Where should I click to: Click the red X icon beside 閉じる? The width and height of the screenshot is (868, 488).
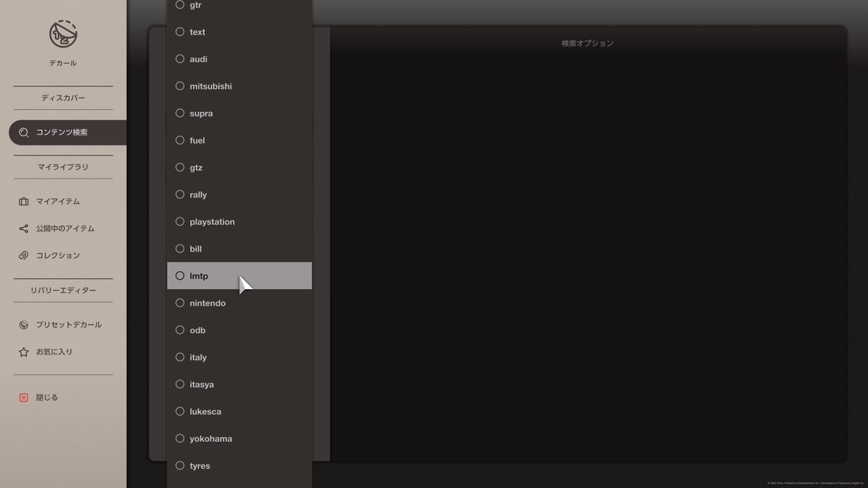pos(24,398)
